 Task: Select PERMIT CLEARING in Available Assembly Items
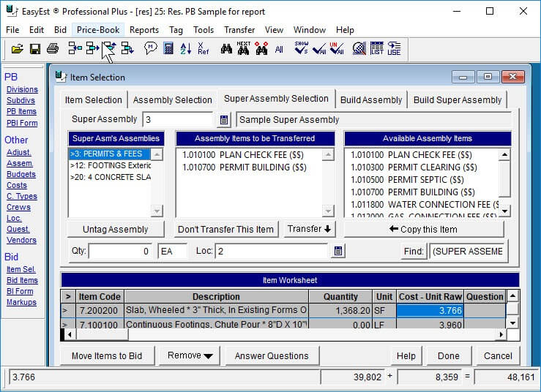tap(414, 167)
